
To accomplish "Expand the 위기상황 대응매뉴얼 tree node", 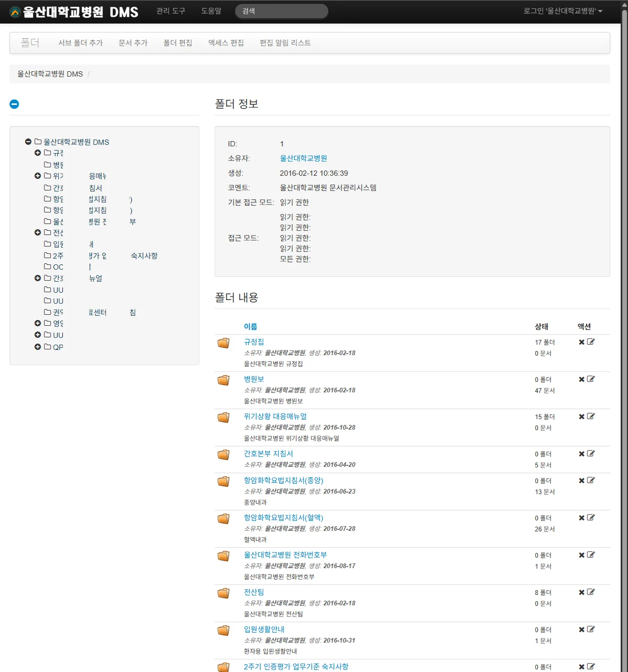I will [38, 176].
